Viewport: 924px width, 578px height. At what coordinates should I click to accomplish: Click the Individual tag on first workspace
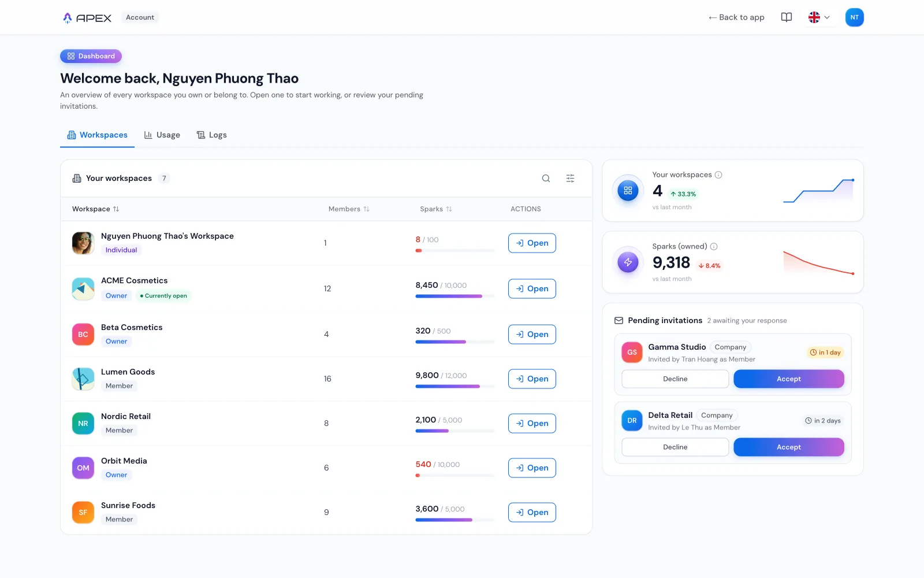(121, 250)
